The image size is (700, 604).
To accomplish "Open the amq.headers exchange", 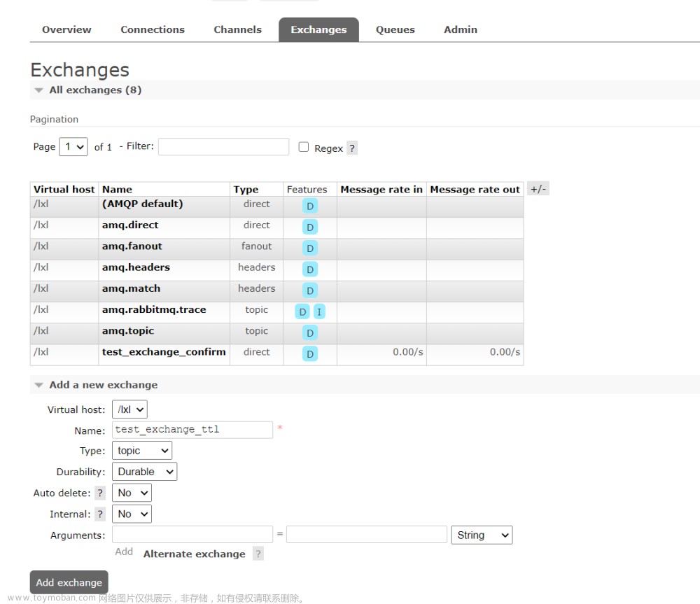I will click(x=136, y=267).
